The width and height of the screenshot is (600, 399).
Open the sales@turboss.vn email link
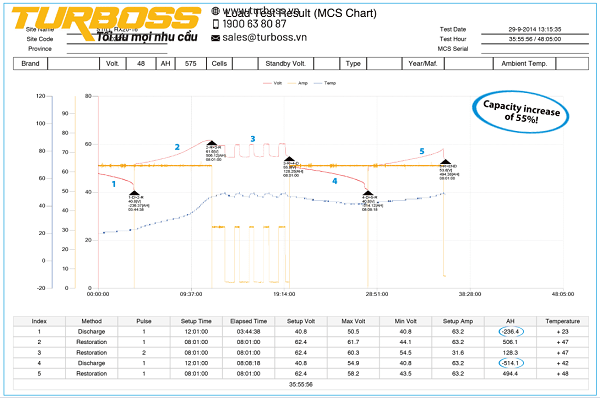point(264,37)
